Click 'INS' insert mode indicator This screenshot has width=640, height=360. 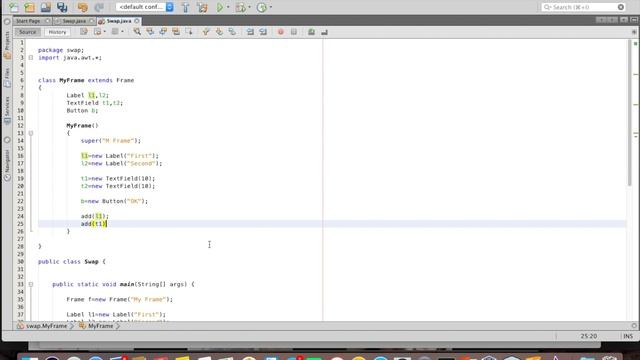point(628,336)
